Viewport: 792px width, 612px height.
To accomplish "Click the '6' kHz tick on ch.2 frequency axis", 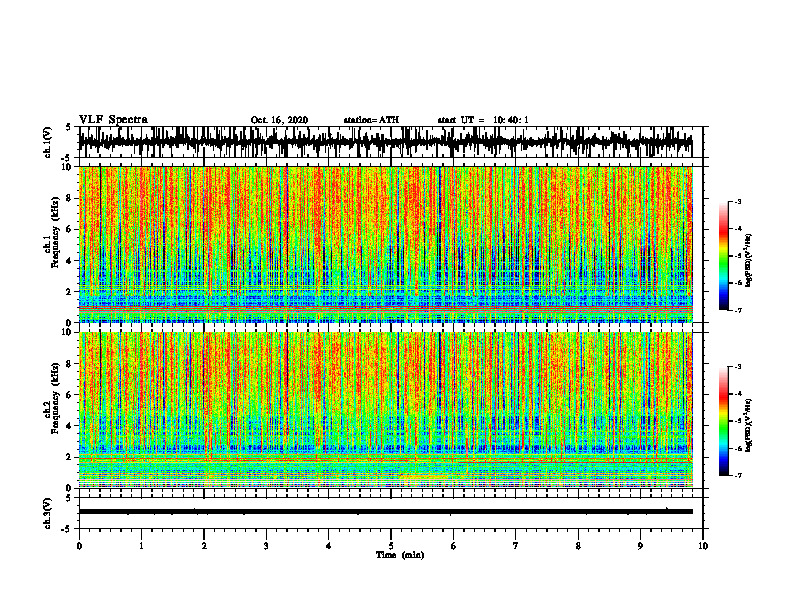I will pyautogui.click(x=70, y=395).
